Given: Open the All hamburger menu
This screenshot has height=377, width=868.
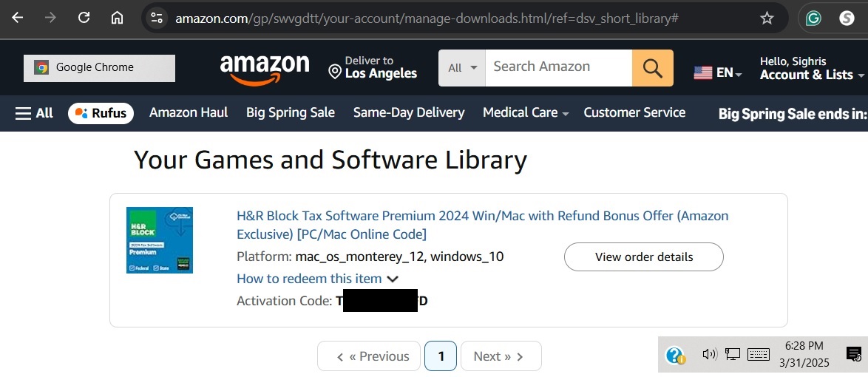Looking at the screenshot, I should click(34, 113).
